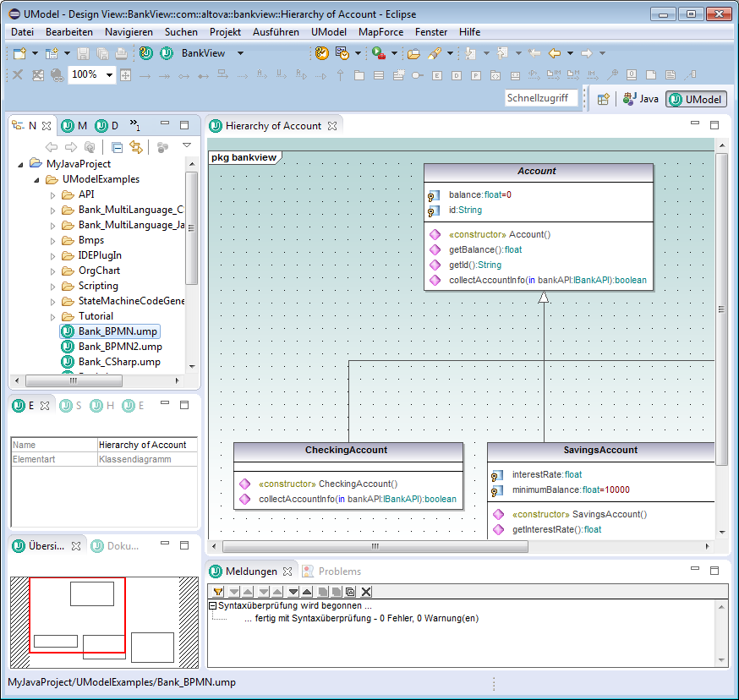
Task: Switch to the UModel perspective
Action: coord(696,99)
